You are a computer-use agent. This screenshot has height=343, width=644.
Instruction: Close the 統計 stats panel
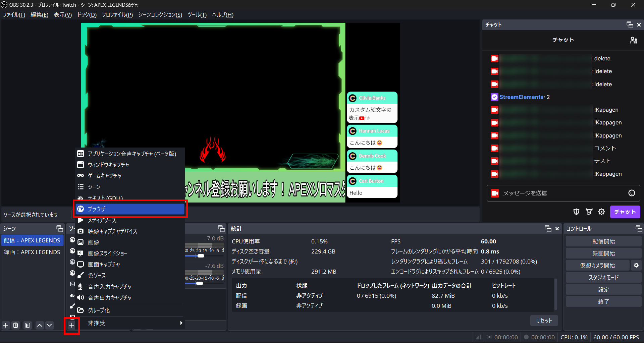557,229
